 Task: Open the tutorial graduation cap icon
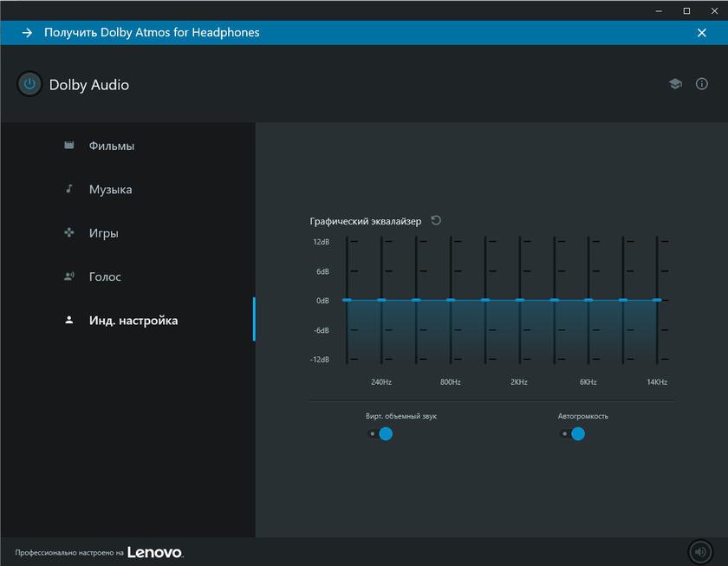click(x=675, y=84)
